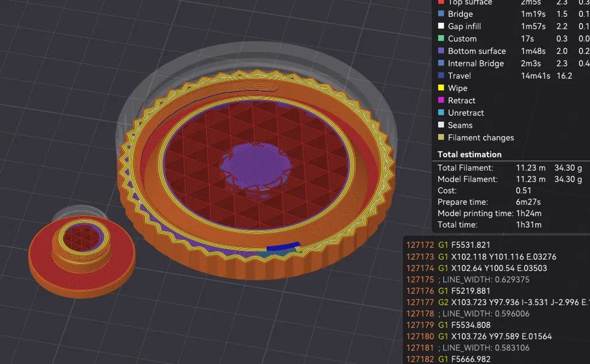Screen dimensions: 590x364
Task: Select the Travel legend label
Action: 459,76
